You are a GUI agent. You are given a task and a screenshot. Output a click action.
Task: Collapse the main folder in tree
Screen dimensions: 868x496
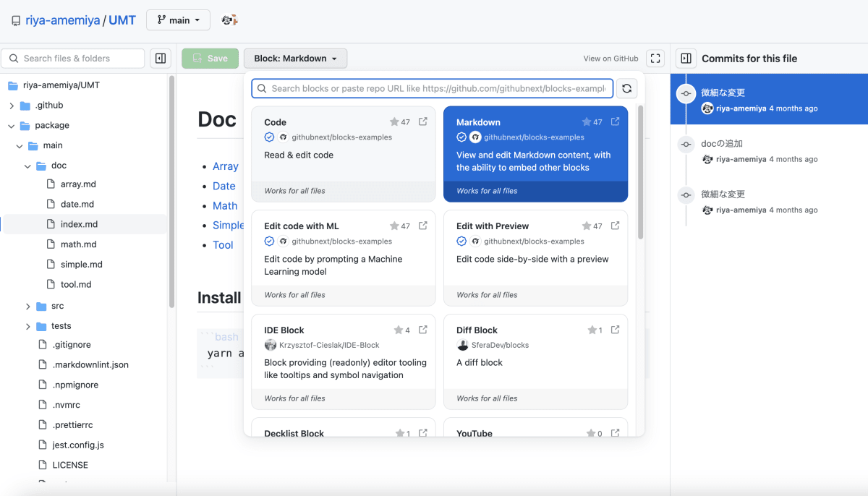20,146
